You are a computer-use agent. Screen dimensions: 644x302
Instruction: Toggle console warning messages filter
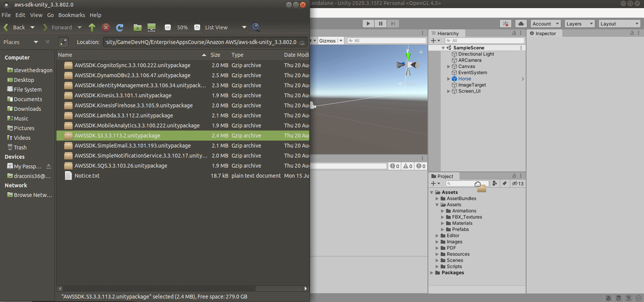408,166
